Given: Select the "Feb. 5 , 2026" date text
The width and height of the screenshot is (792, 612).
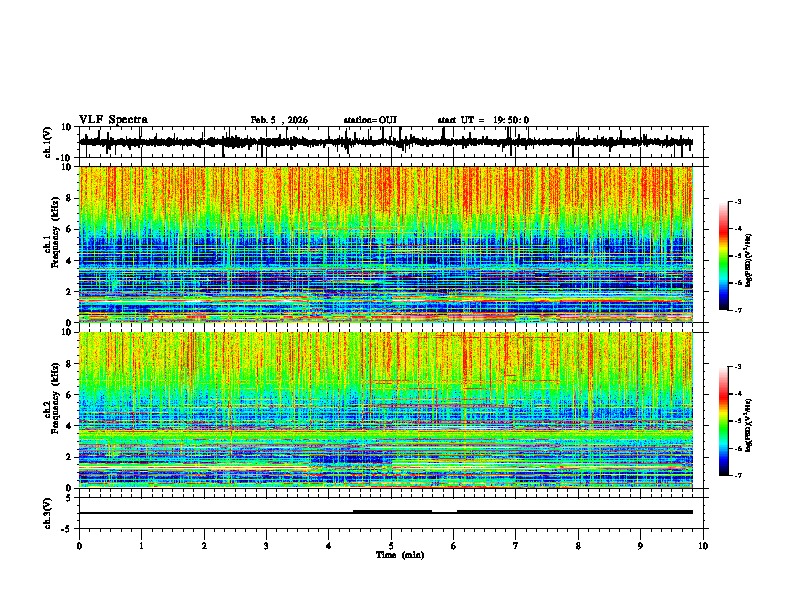Looking at the screenshot, I should tap(279, 120).
